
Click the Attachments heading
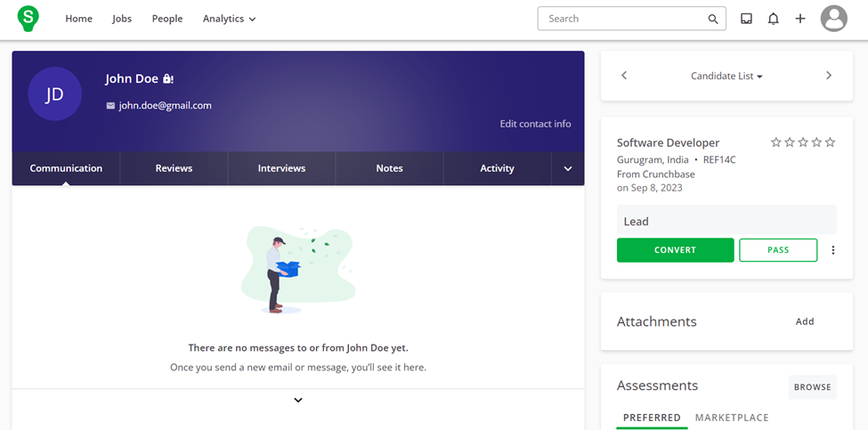pyautogui.click(x=656, y=322)
